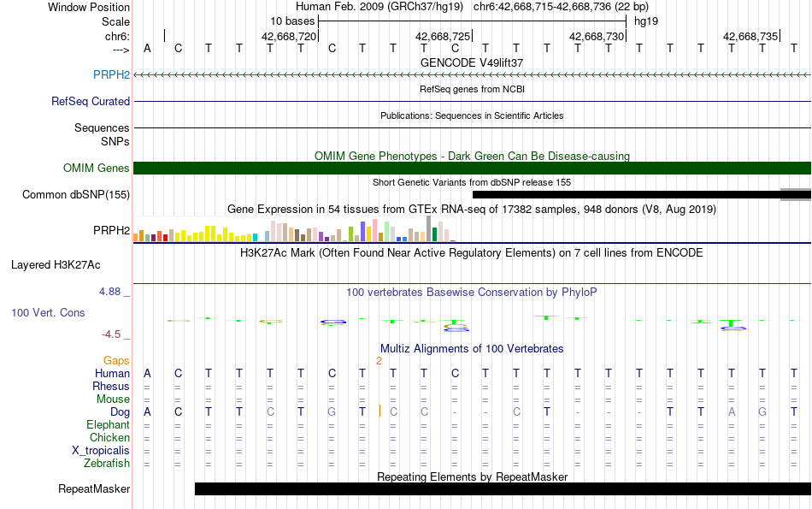This screenshot has height=509, width=812.
Task: Click the chr6: base position label
Action: (117, 36)
